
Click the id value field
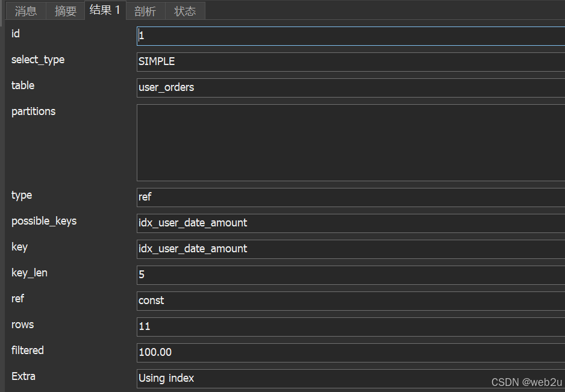point(349,36)
